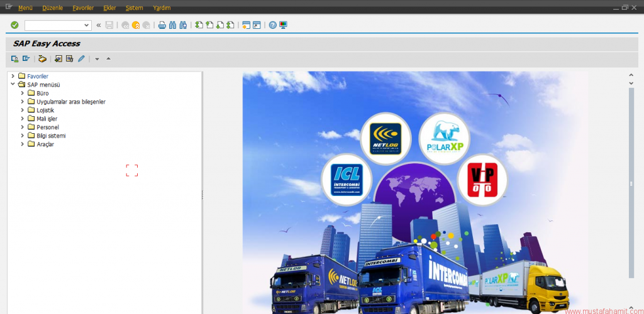Click the Create New Session icon
This screenshot has width=644, height=314.
tap(247, 25)
